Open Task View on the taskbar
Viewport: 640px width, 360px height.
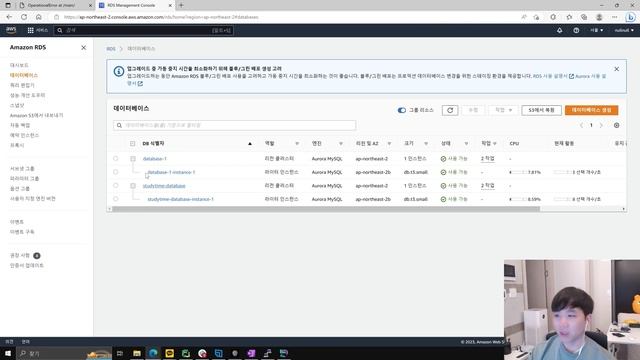[120, 353]
